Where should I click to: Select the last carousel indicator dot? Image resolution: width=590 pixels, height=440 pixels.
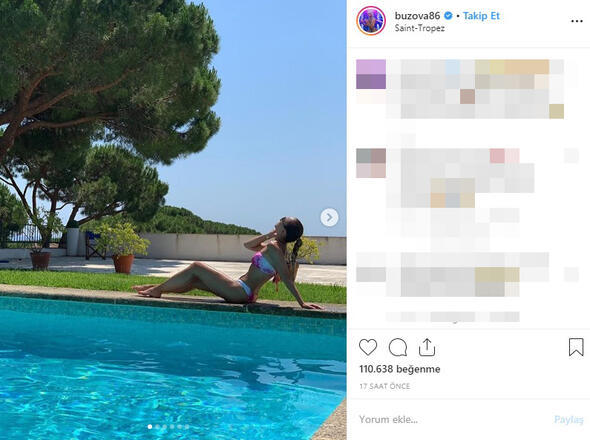187,426
